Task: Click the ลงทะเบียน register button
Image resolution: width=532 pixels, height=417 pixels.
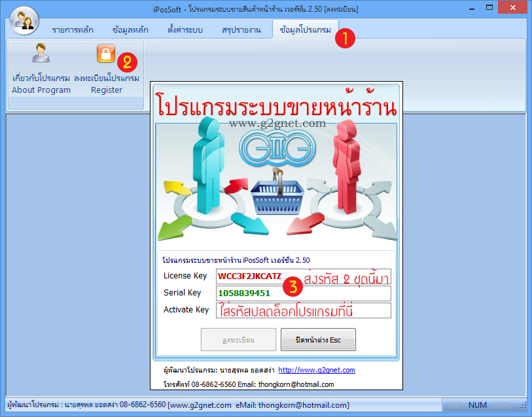Action: [238, 339]
